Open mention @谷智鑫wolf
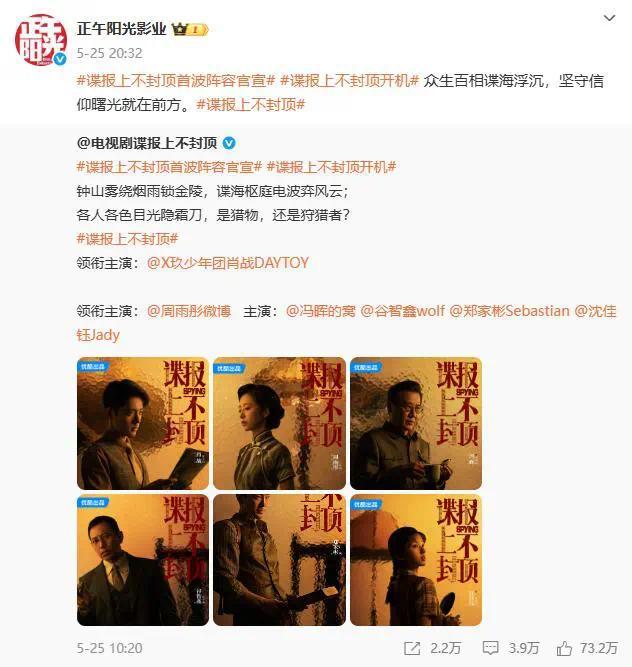This screenshot has height=667, width=632. 402,311
